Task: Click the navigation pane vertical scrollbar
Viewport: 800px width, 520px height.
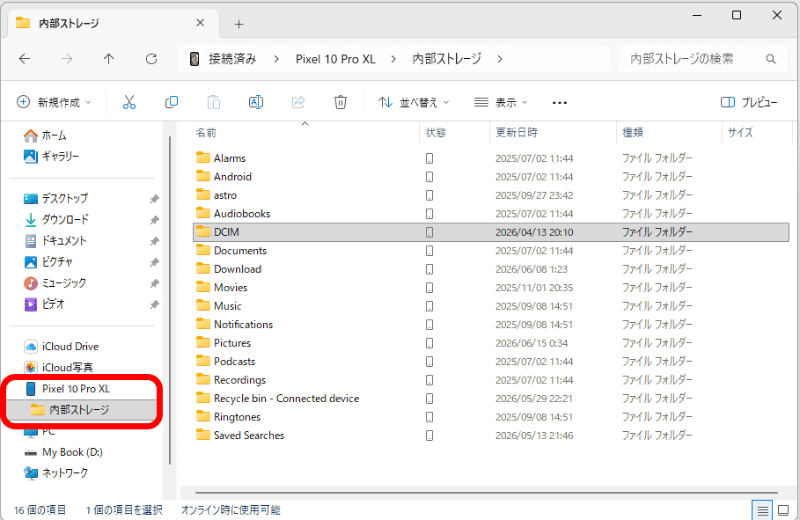Action: tap(170, 301)
